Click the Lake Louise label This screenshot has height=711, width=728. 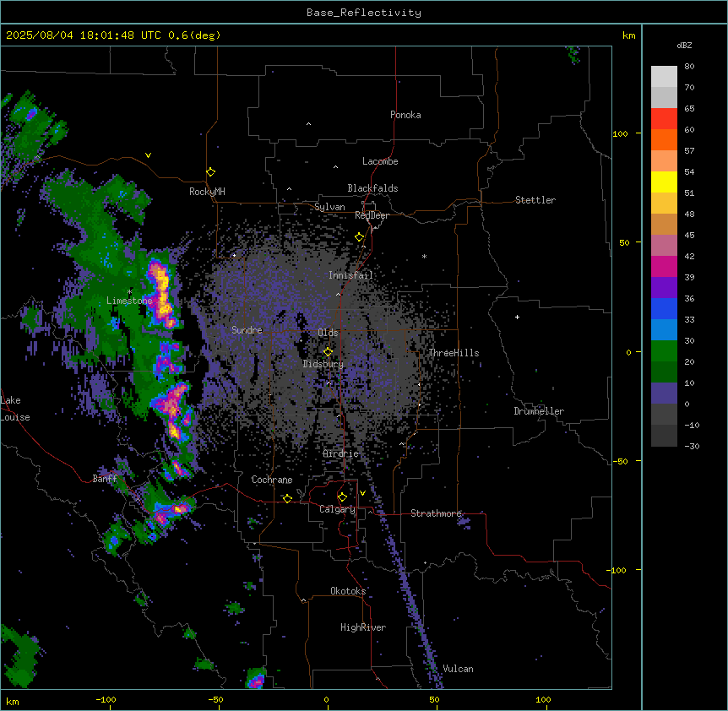point(14,409)
